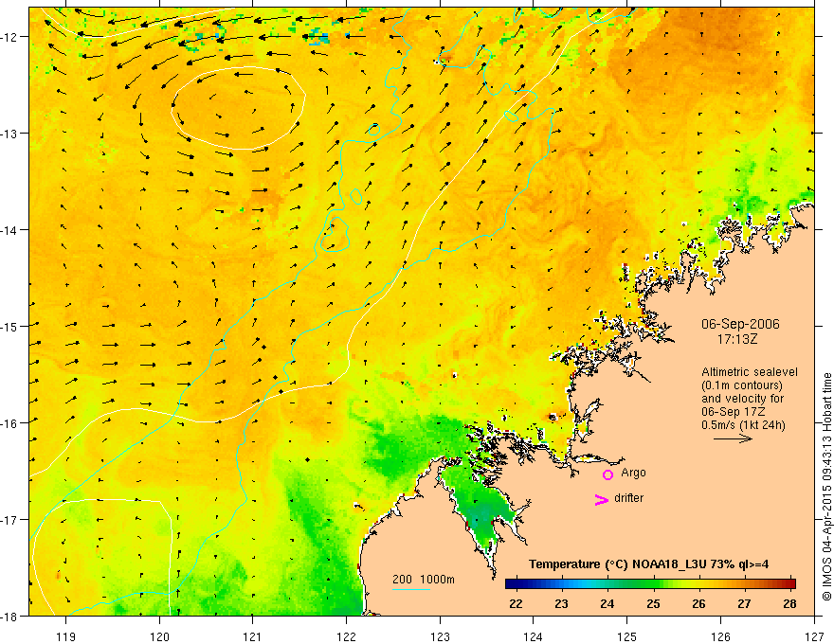Click colorbar tick label 25
The width and height of the screenshot is (834, 644).
[653, 603]
